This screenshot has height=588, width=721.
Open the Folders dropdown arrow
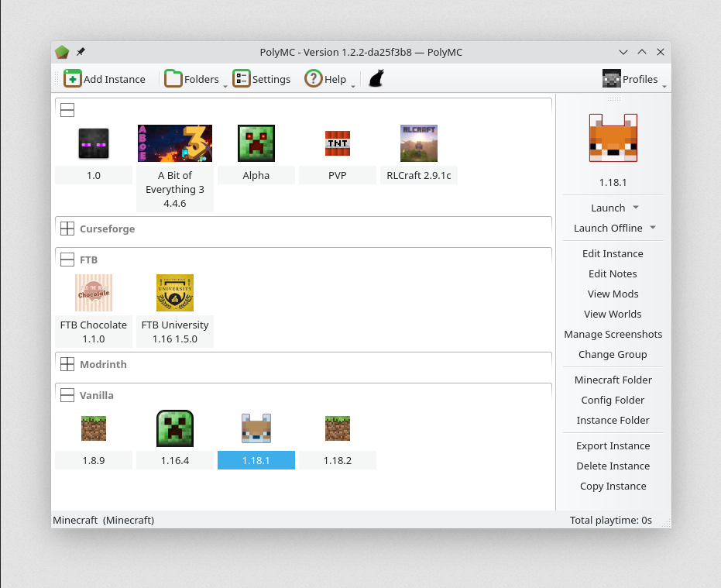point(225,86)
